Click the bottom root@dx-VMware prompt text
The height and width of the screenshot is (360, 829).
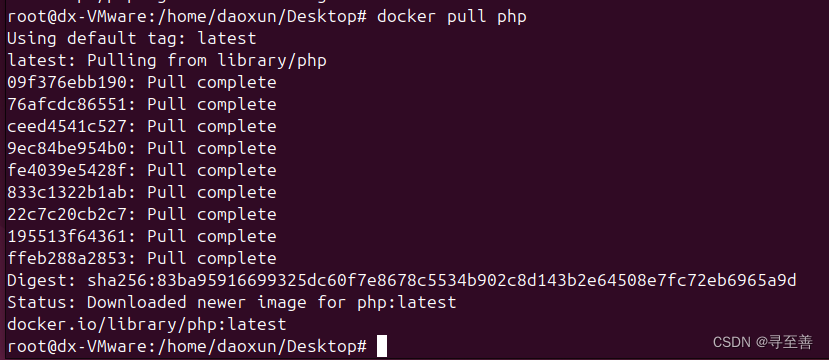coord(187,347)
